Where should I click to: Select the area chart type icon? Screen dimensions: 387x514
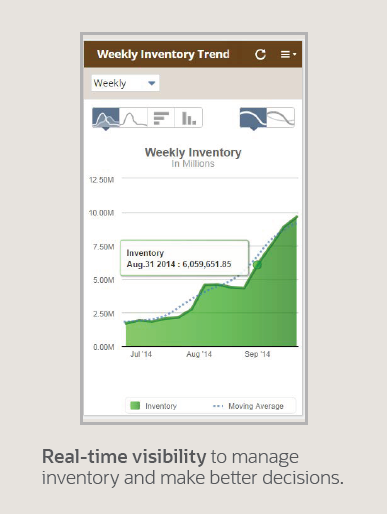click(106, 118)
